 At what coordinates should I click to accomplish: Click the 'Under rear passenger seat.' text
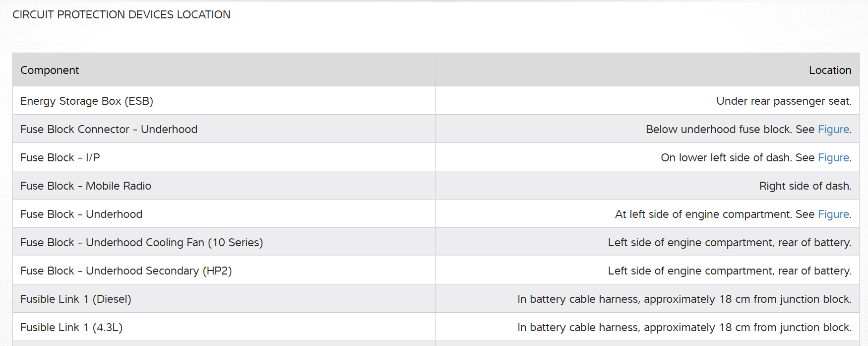tap(784, 101)
